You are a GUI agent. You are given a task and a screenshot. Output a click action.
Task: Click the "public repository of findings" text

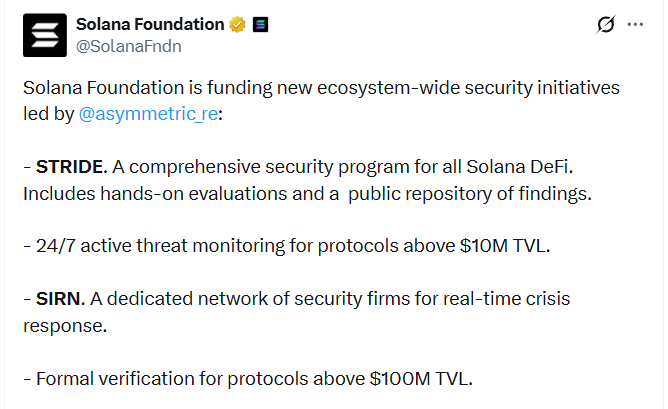click(481, 193)
